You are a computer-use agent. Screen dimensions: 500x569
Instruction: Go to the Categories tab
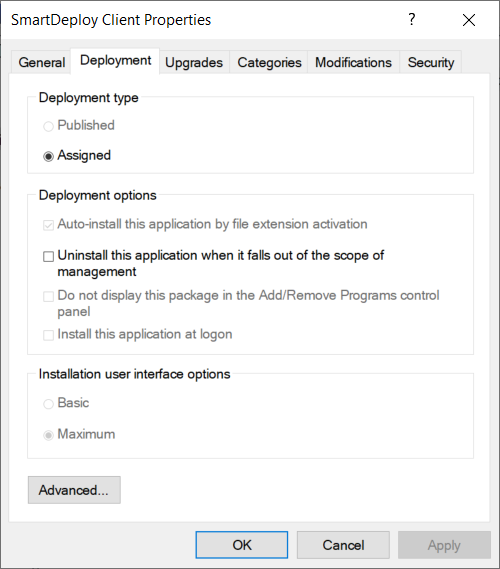pyautogui.click(x=269, y=62)
